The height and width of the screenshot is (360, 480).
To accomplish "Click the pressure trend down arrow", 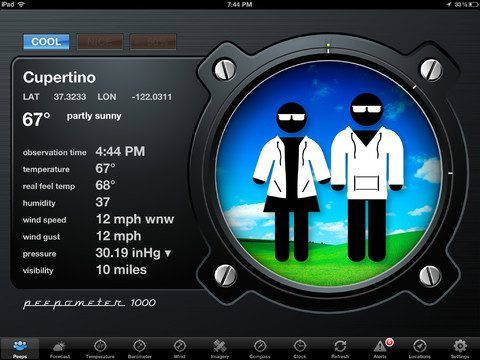I will click(168, 254).
